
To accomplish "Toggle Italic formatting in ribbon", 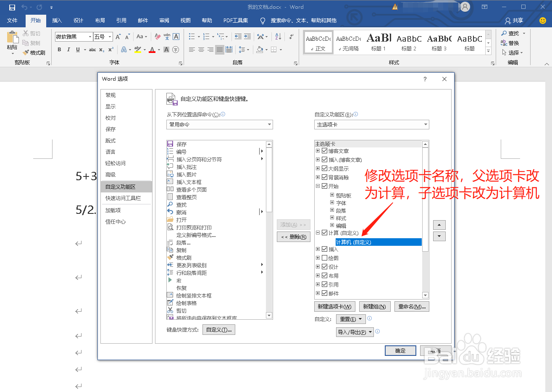I will (x=68, y=50).
